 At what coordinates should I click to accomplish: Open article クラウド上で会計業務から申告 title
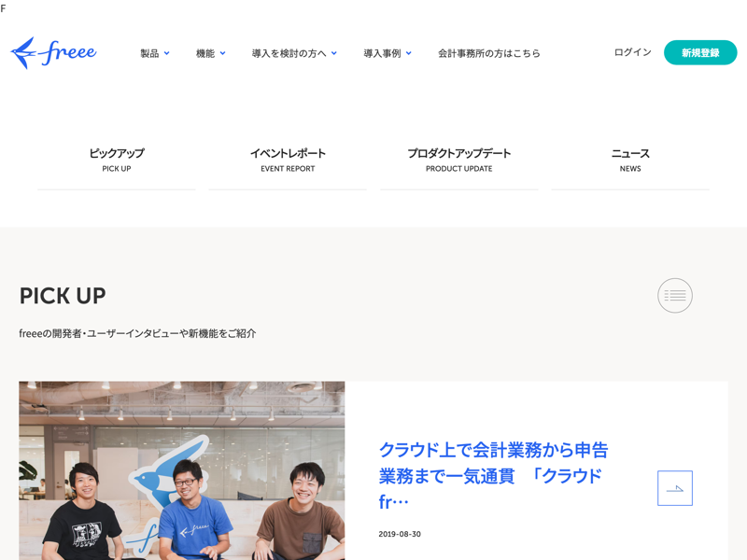click(x=494, y=476)
